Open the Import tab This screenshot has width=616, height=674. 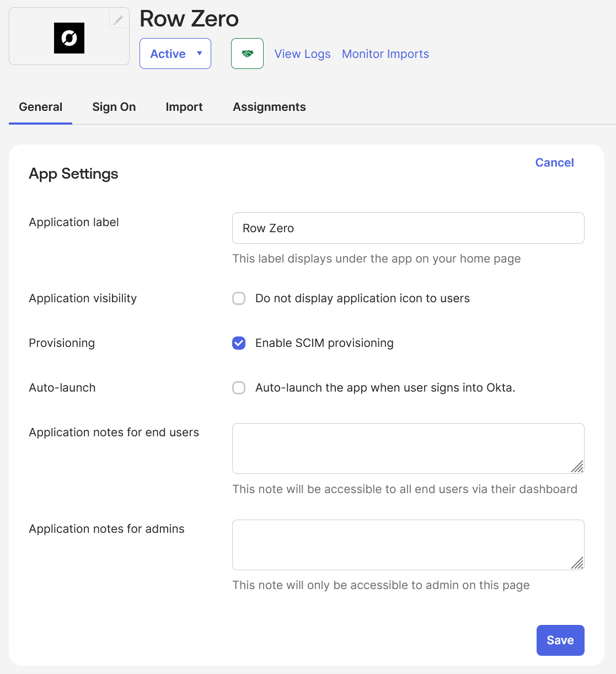coord(184,107)
